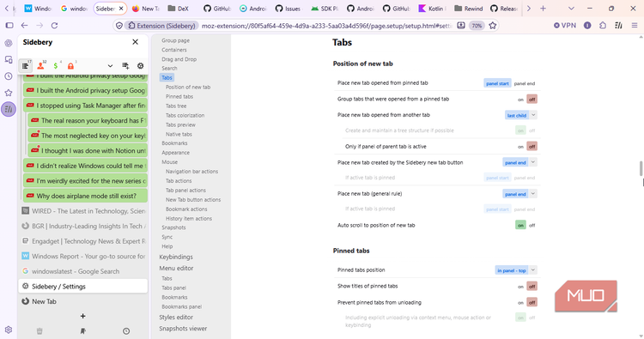The width and height of the screenshot is (644, 339).
Task: Go to 'Tabs colorization' in settings navigation
Action: pyautogui.click(x=185, y=115)
